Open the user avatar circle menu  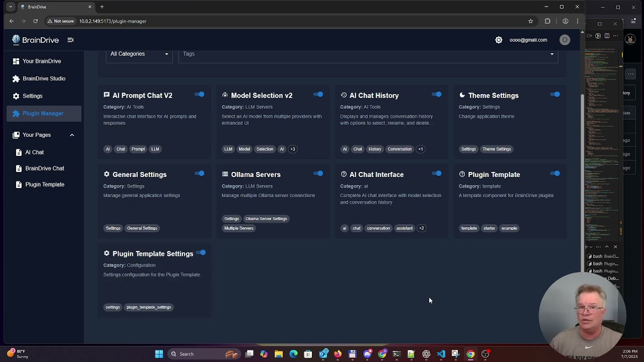click(565, 40)
